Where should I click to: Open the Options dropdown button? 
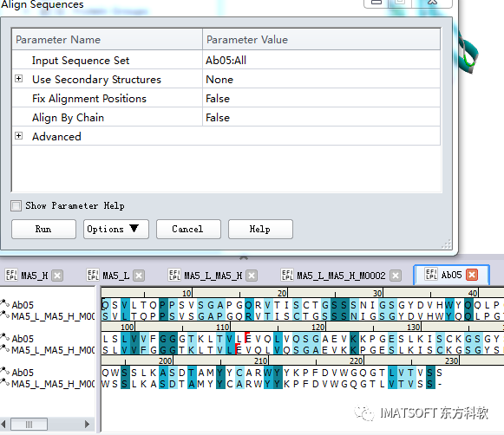click(x=116, y=230)
